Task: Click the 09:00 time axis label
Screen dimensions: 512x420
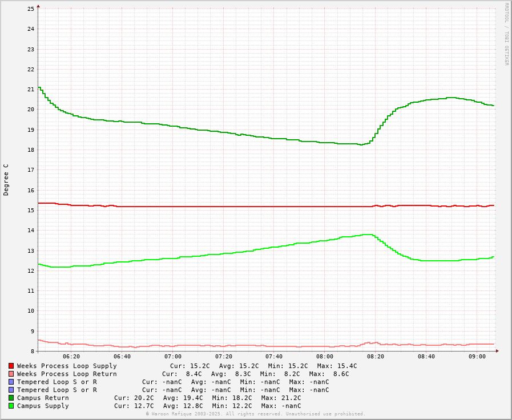Action: (477, 357)
